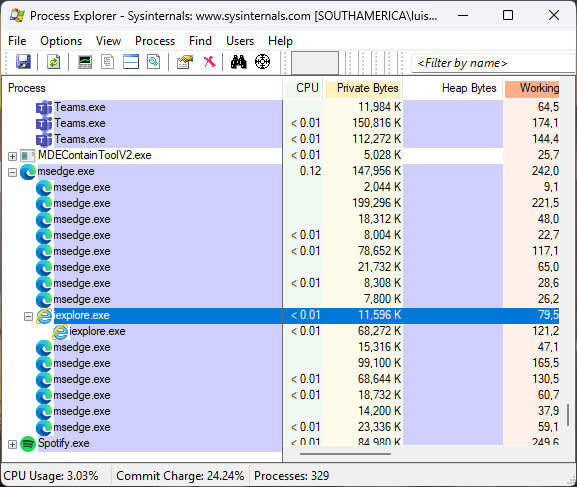Click Edge icon in the 78,652 K row
Screen dimensions: 577x487
tap(44, 252)
